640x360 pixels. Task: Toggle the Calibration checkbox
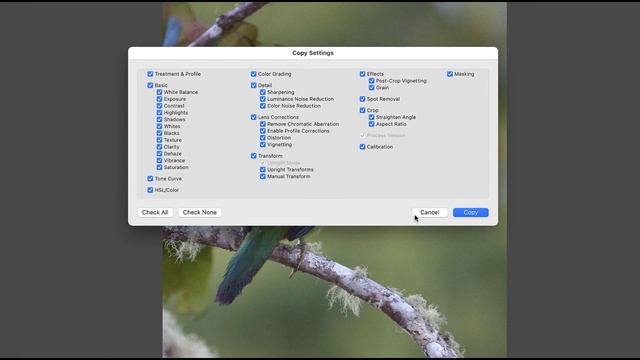point(362,147)
